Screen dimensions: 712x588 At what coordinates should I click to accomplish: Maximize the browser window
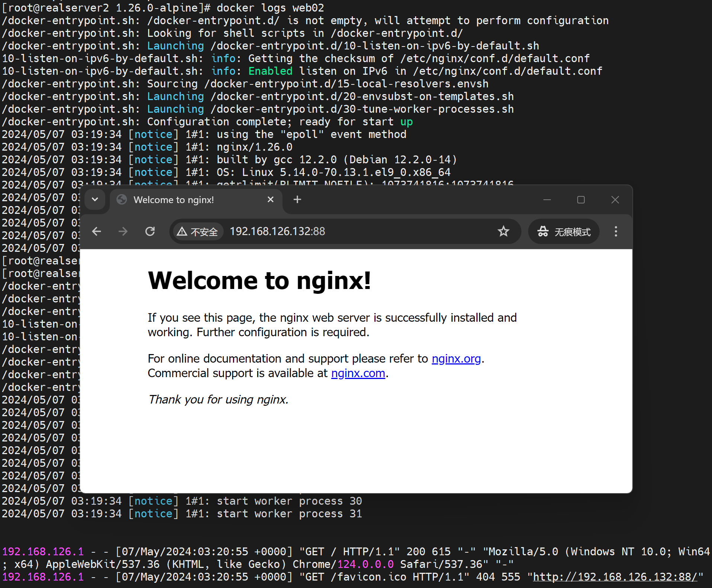[581, 200]
